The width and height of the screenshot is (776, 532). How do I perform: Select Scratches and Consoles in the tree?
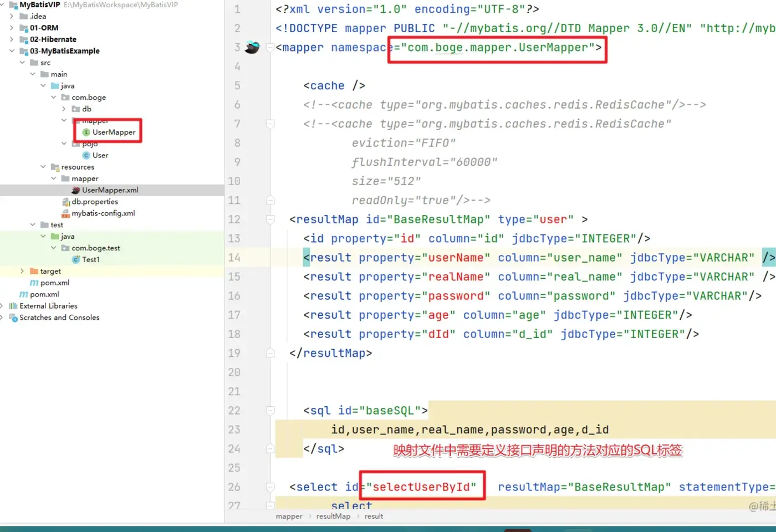59,318
